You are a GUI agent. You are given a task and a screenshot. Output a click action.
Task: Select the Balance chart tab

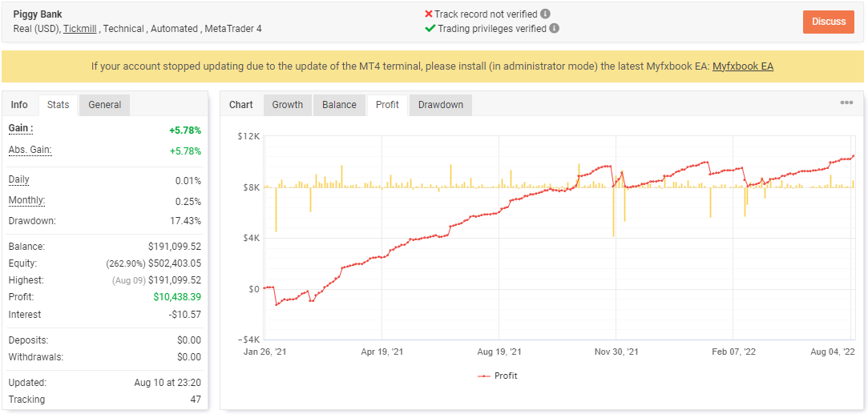tap(338, 104)
